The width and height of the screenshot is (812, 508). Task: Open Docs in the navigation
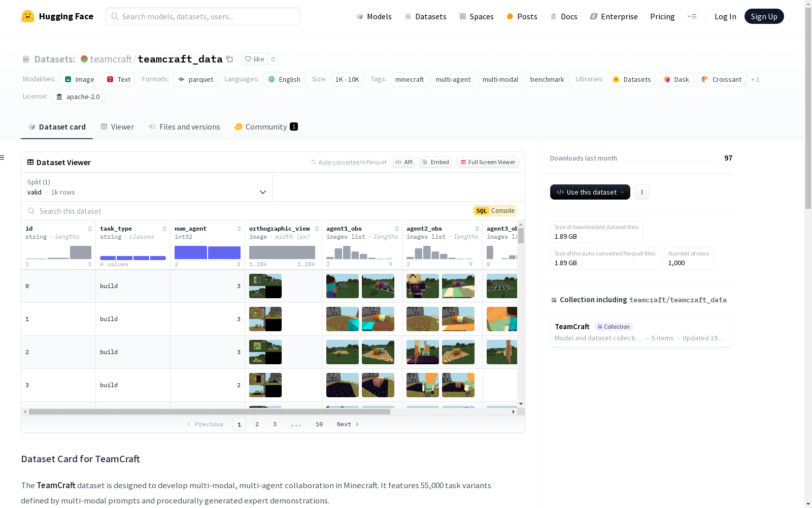click(x=564, y=16)
